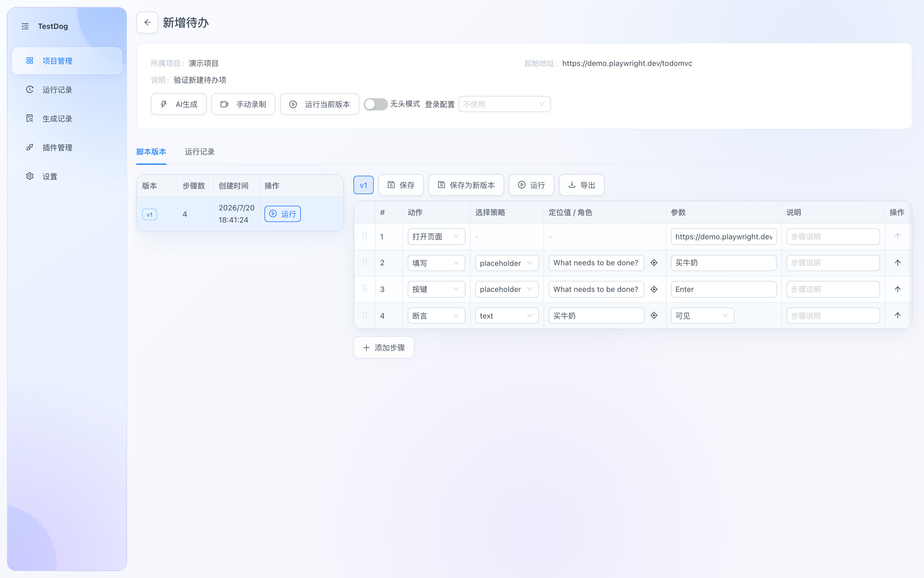Open the 断言 action dropdown

coord(436,316)
